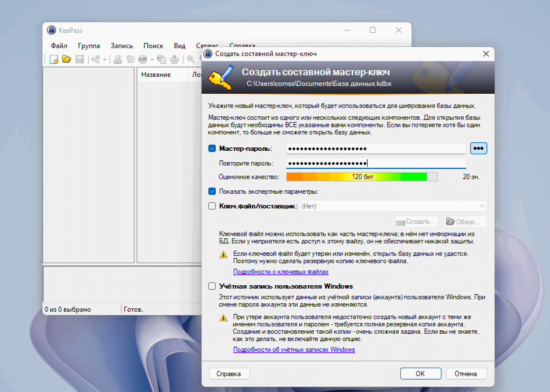Open the Поиск menu
The image size is (550, 392).
pyautogui.click(x=153, y=46)
